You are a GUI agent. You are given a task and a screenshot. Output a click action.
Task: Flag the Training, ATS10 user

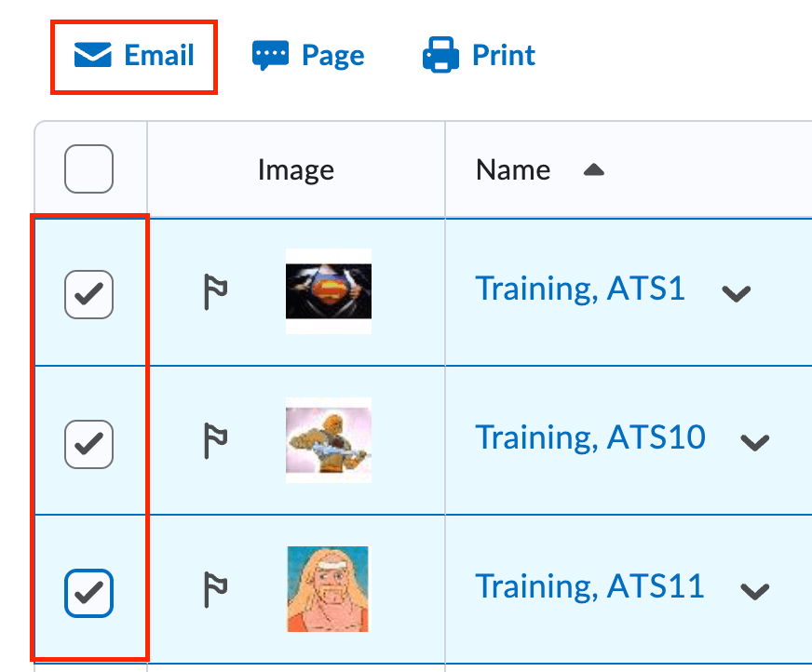tap(216, 441)
